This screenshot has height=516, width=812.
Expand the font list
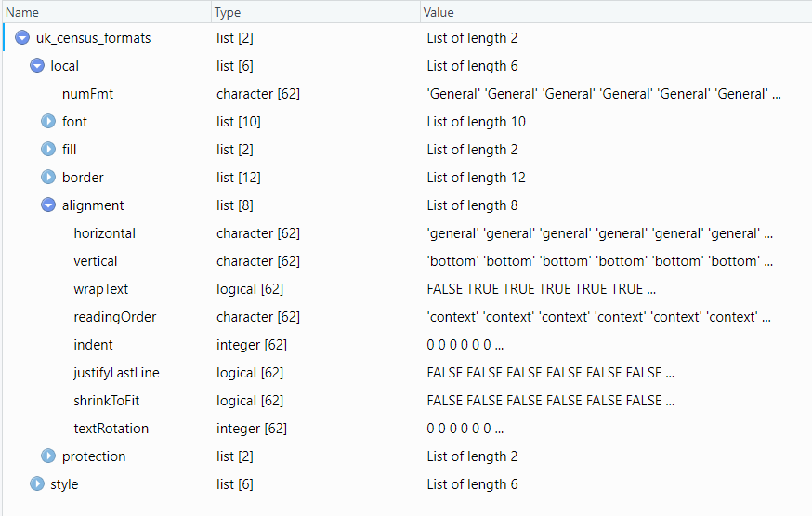tap(48, 122)
